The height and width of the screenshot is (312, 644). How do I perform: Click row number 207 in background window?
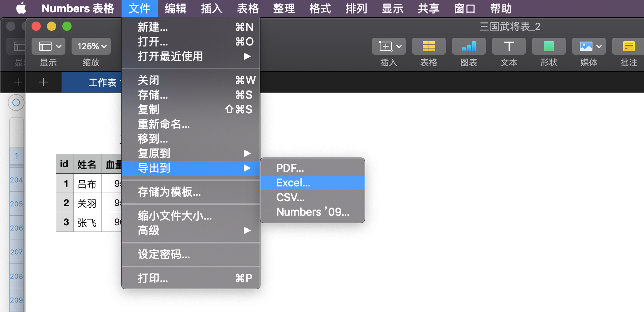[x=17, y=252]
